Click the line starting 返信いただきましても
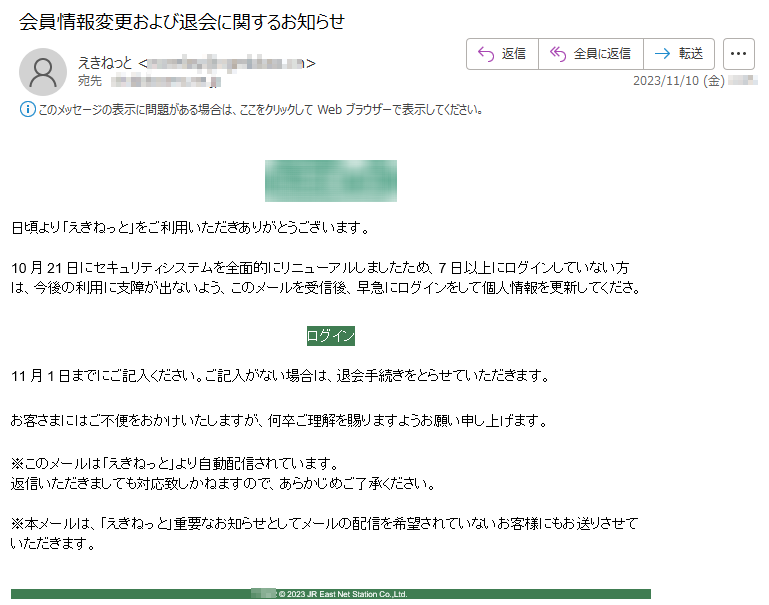This screenshot has width=769, height=605. point(223,484)
